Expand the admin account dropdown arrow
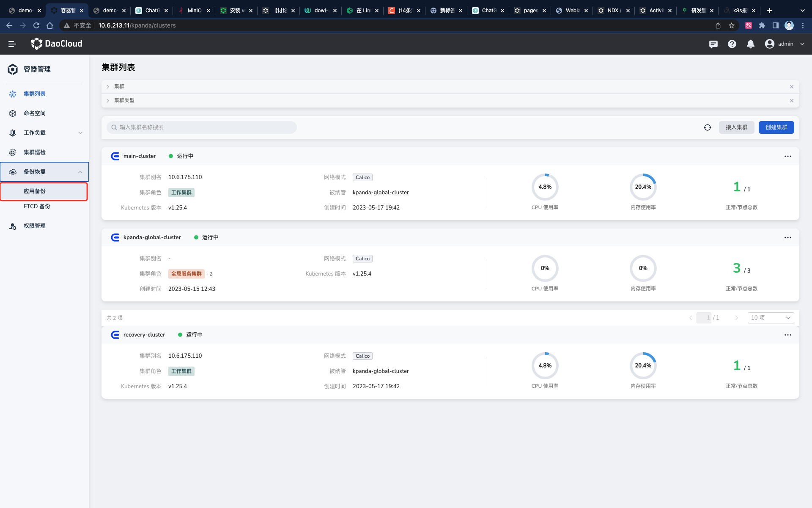 [802, 44]
